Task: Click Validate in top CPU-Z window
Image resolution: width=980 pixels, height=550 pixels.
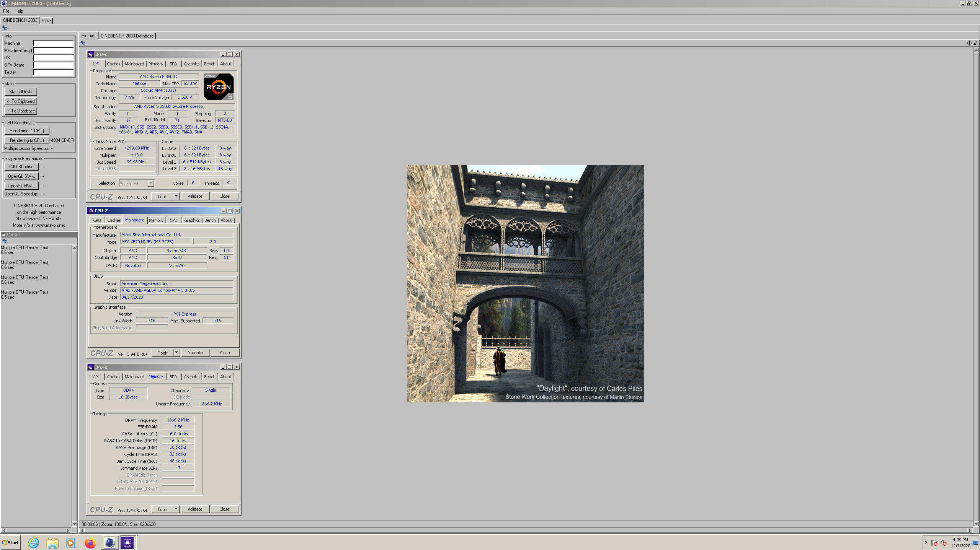Action: pyautogui.click(x=195, y=196)
